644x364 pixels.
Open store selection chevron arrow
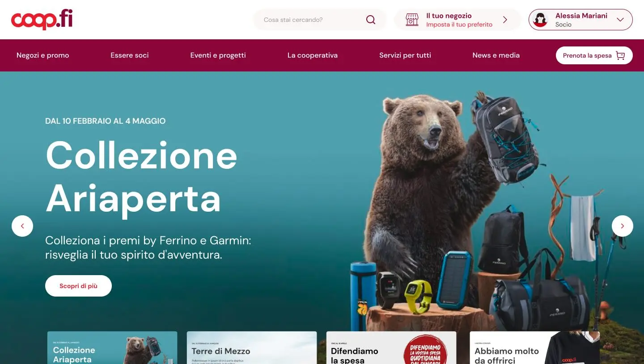click(505, 20)
